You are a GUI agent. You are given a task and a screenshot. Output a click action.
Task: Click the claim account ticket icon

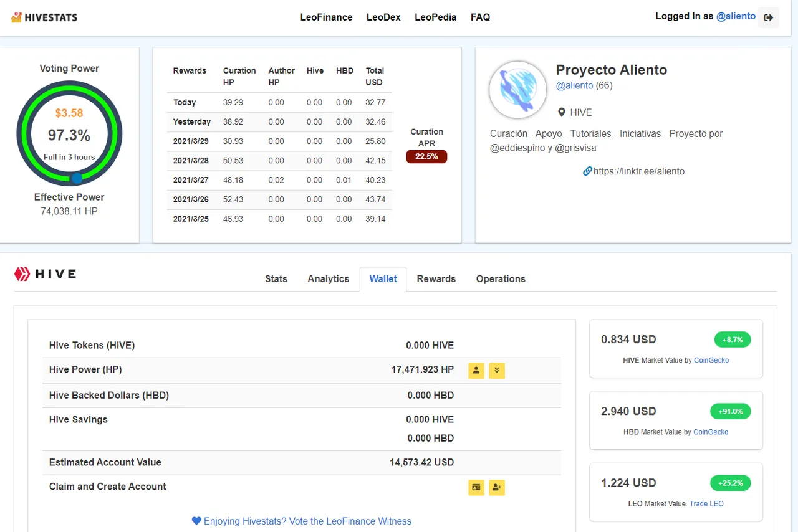(x=476, y=487)
